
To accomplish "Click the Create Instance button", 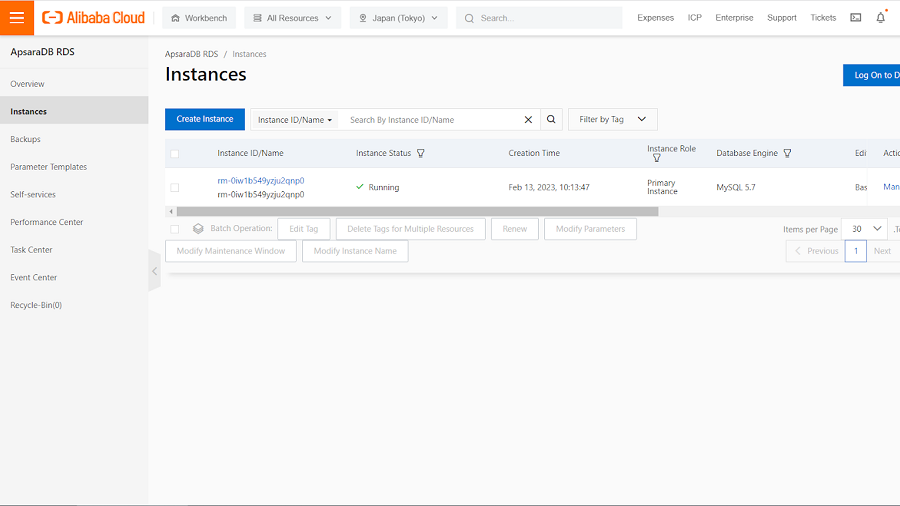I will click(205, 120).
